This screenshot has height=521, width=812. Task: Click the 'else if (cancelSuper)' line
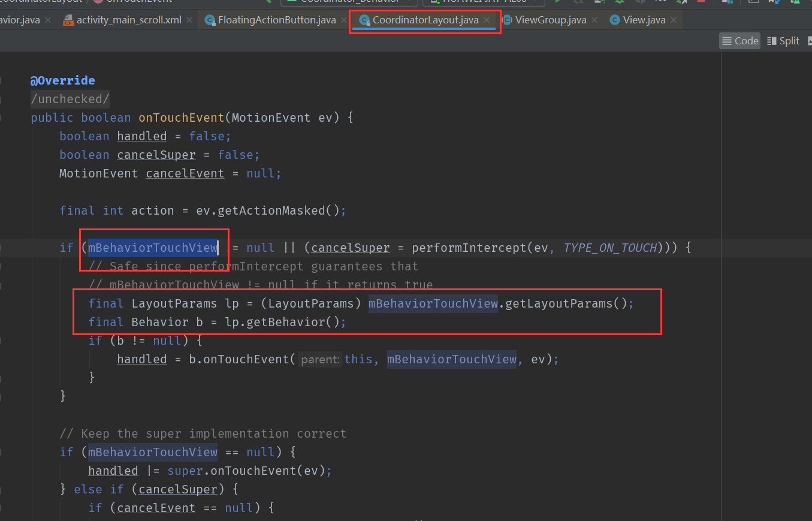[x=149, y=489]
